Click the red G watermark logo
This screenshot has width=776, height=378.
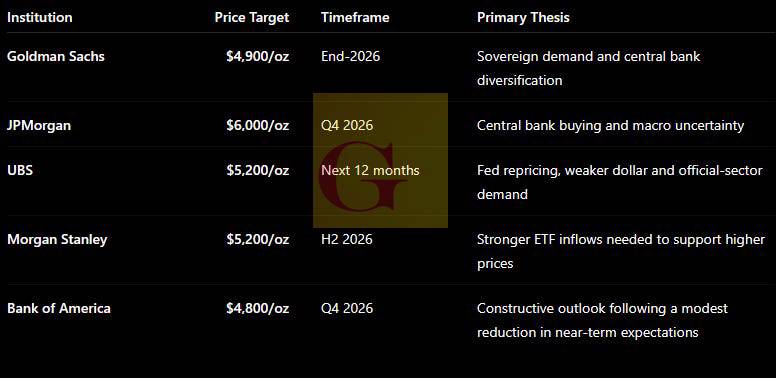pyautogui.click(x=380, y=160)
